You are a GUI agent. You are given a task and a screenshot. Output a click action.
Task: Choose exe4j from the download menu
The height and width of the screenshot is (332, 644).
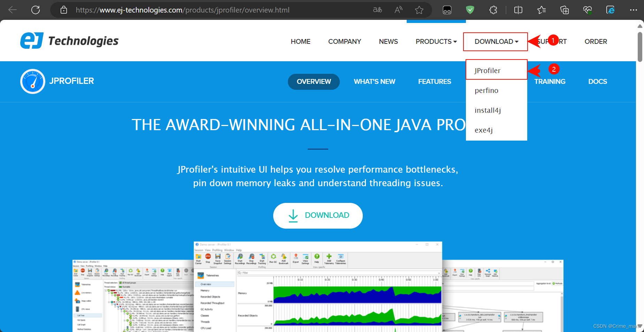[496, 130]
